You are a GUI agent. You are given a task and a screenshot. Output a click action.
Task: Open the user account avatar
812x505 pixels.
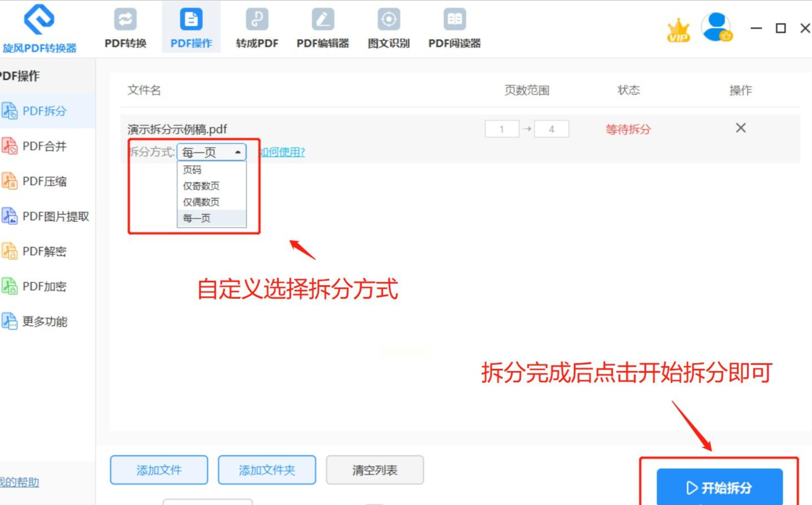(716, 28)
